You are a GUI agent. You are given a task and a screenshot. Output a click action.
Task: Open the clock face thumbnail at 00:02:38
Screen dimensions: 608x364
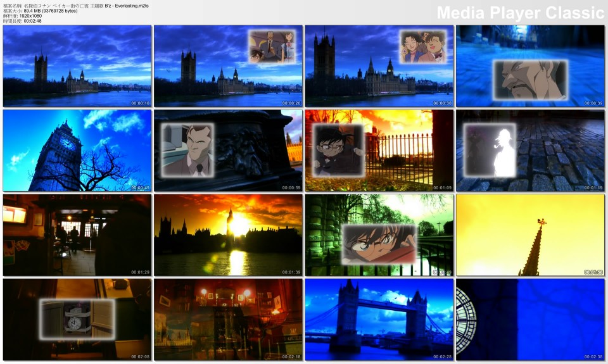[x=531, y=320]
